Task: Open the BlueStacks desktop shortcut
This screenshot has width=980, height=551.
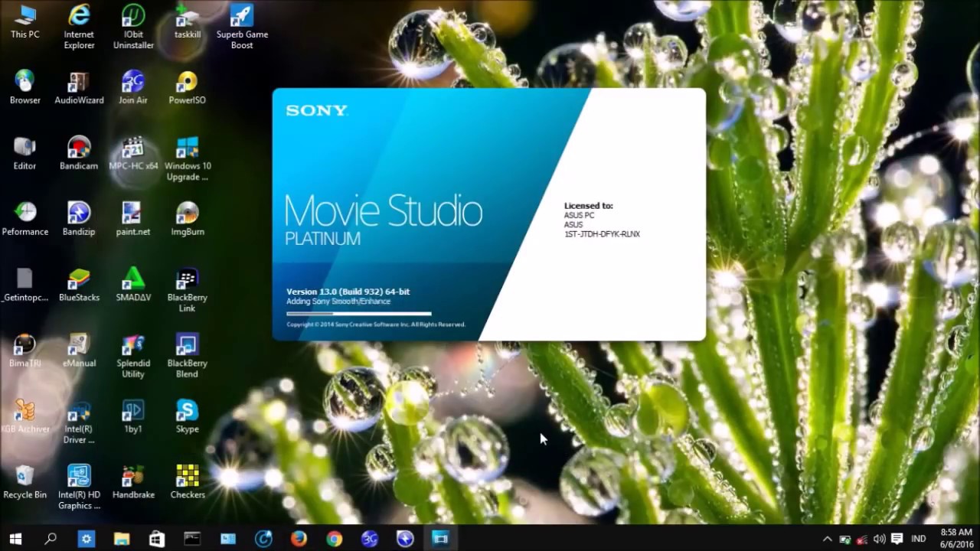Action: tap(79, 285)
